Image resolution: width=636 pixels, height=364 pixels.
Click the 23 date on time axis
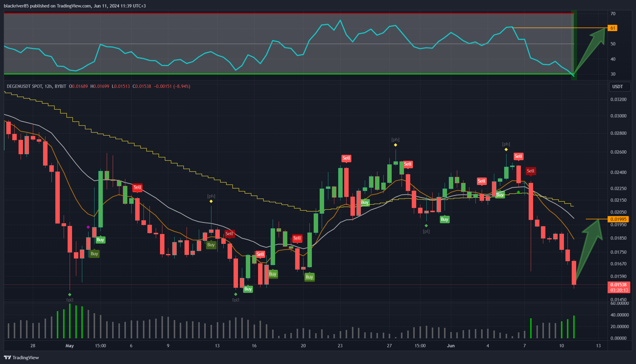point(340,346)
